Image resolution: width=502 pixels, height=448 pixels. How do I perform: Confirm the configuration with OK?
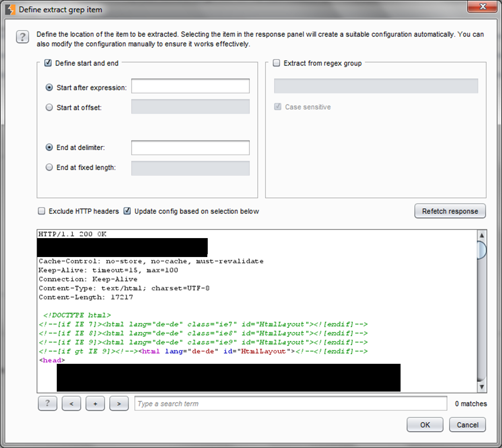pos(425,425)
